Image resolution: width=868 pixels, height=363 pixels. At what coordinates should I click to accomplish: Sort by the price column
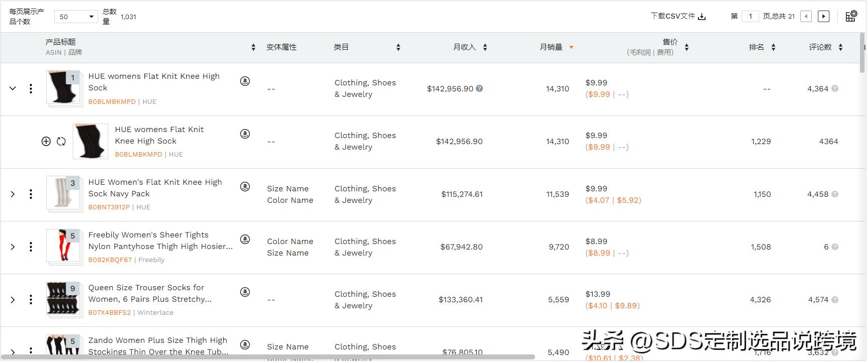point(686,47)
